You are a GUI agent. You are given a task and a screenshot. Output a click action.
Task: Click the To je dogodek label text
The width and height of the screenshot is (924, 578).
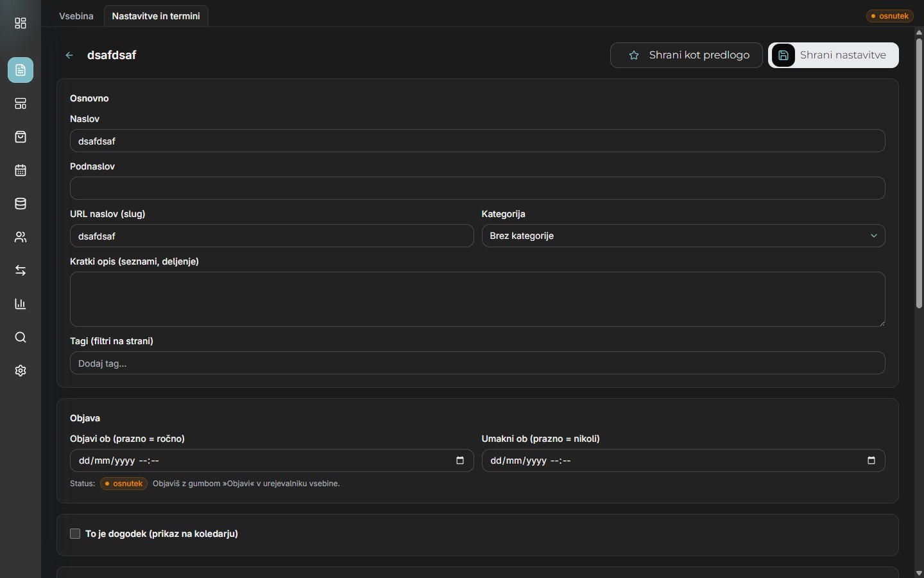pos(162,534)
